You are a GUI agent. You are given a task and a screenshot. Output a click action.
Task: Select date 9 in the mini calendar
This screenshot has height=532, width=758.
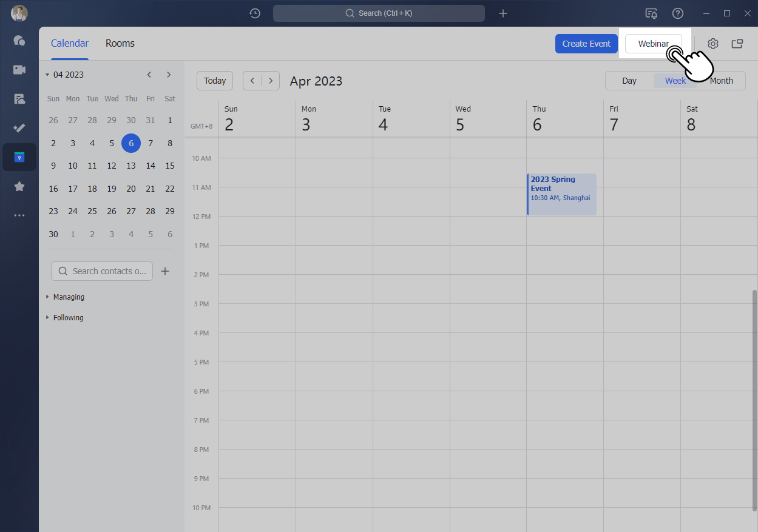pyautogui.click(x=53, y=166)
